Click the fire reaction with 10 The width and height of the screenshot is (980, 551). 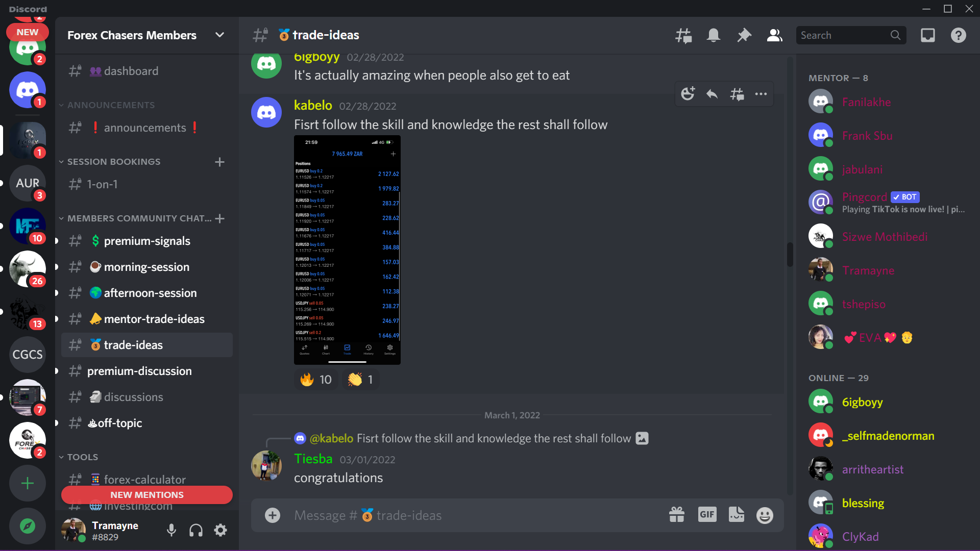[316, 380]
